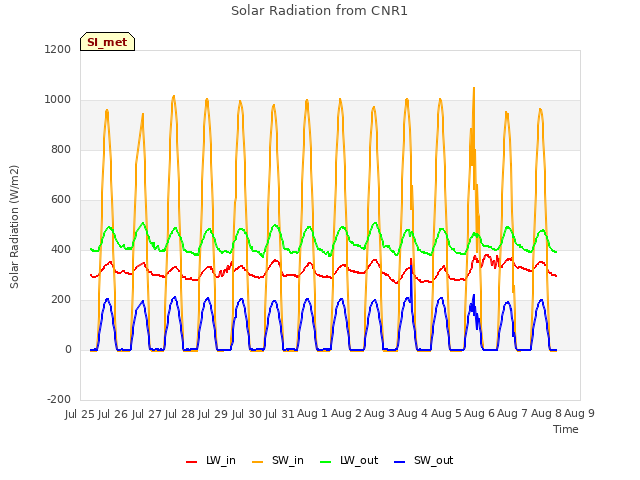Select the LW_in legend entry
The width and height of the screenshot is (640, 480).
tap(211, 460)
